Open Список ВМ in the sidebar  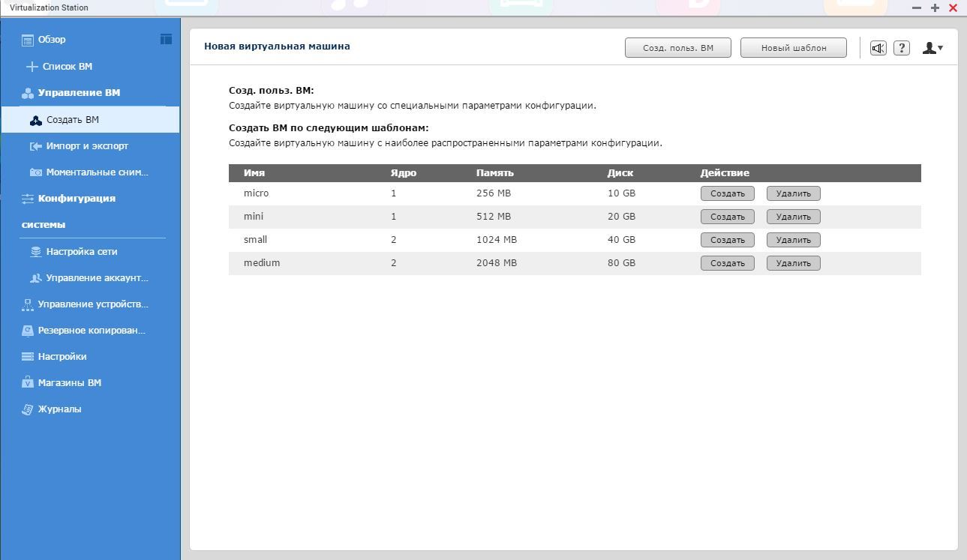68,67
